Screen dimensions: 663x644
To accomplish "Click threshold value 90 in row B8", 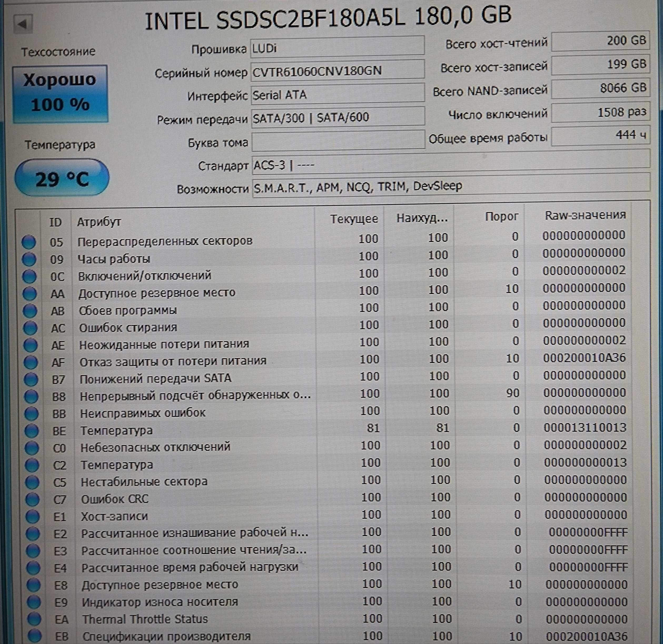I will point(513,393).
